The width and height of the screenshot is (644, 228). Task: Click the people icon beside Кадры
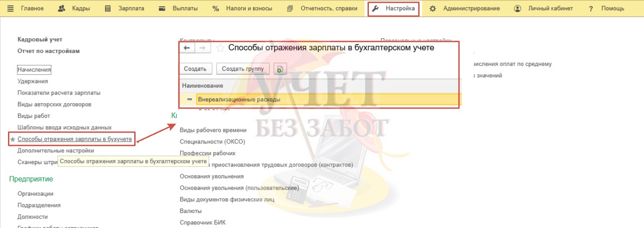point(62,8)
